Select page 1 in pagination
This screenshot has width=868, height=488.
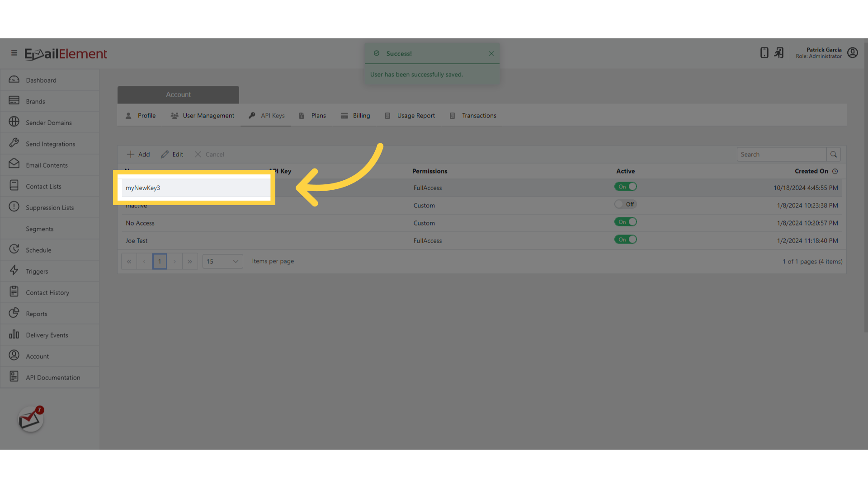tap(160, 262)
